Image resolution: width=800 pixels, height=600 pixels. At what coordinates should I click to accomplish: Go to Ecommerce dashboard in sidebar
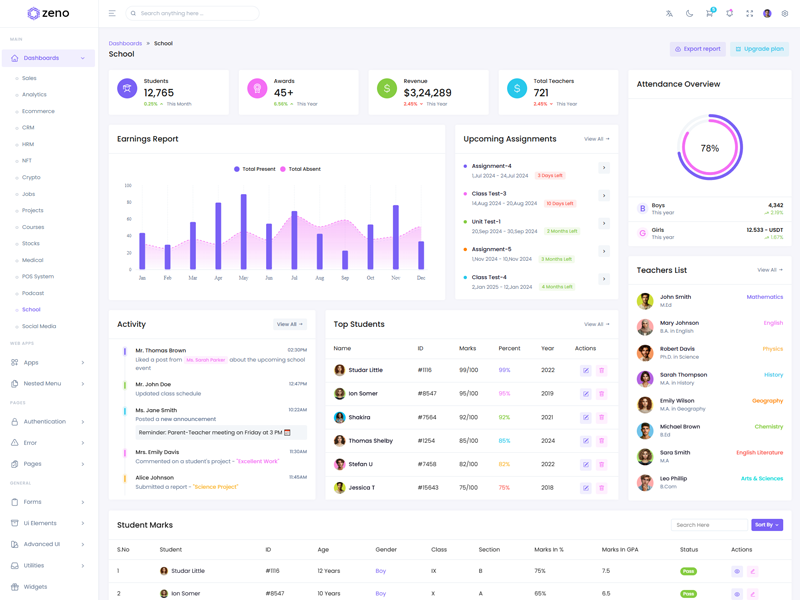click(x=38, y=111)
